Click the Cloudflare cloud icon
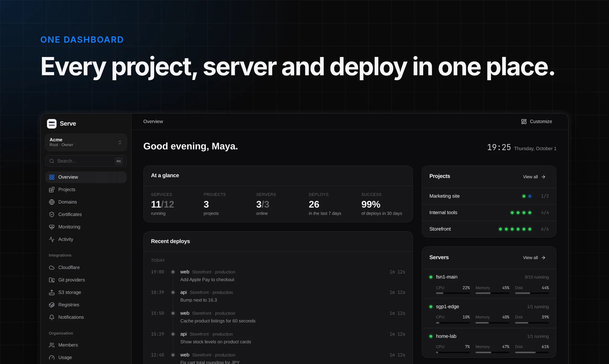This screenshot has width=609, height=364. [52, 267]
